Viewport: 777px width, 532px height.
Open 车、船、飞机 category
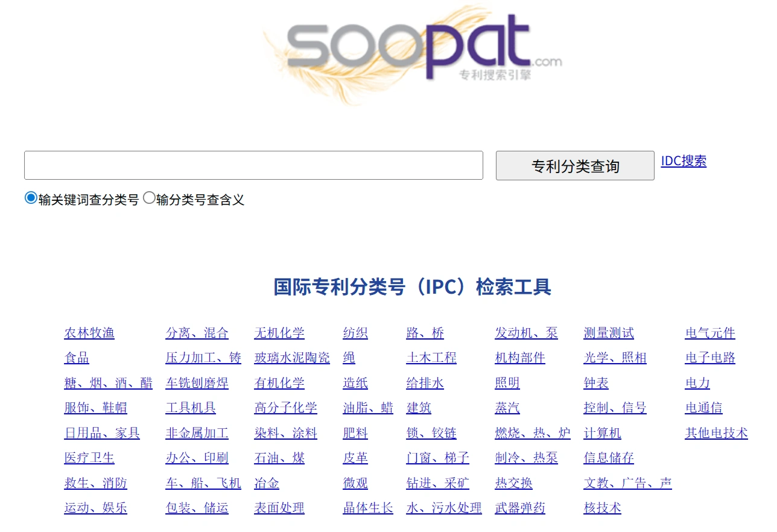coord(203,483)
